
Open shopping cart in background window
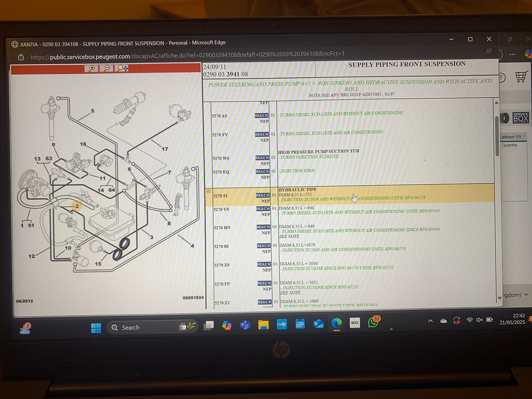coord(521,77)
